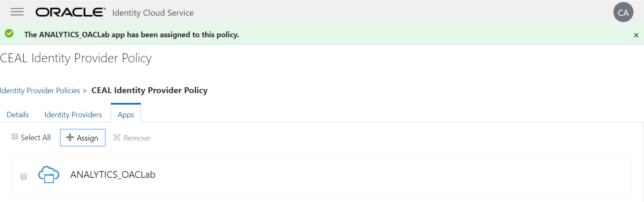Click the X icon beside Remove

(117, 138)
